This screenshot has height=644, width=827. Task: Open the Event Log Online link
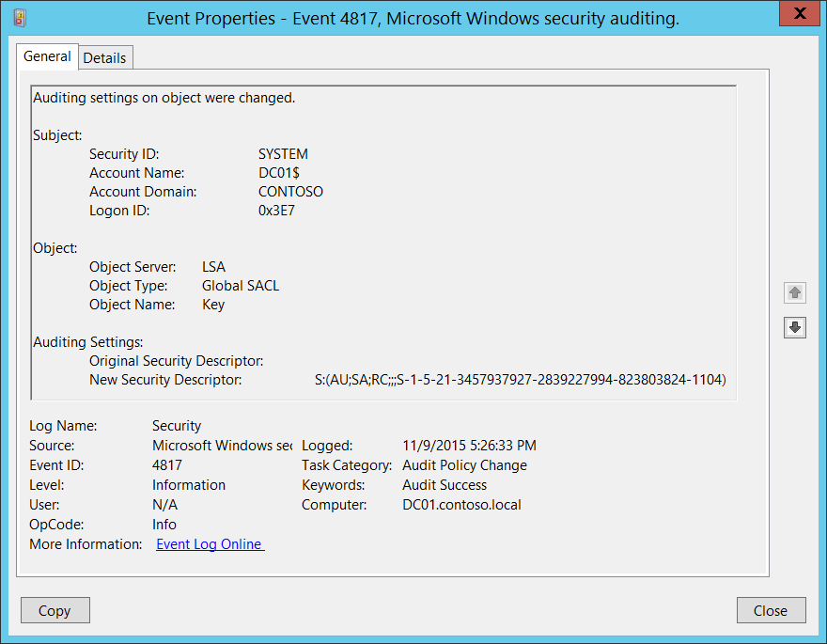pos(210,544)
